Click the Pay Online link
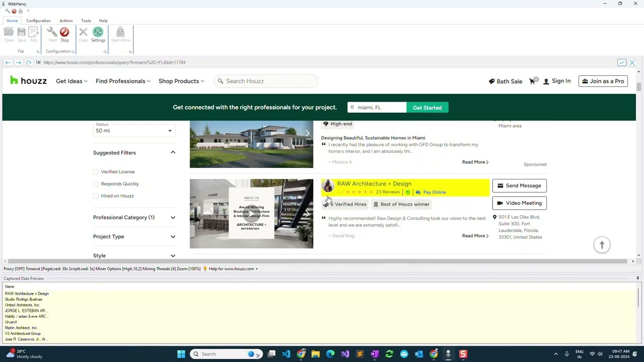Screen dimensions: 644x362 pyautogui.click(x=431, y=192)
